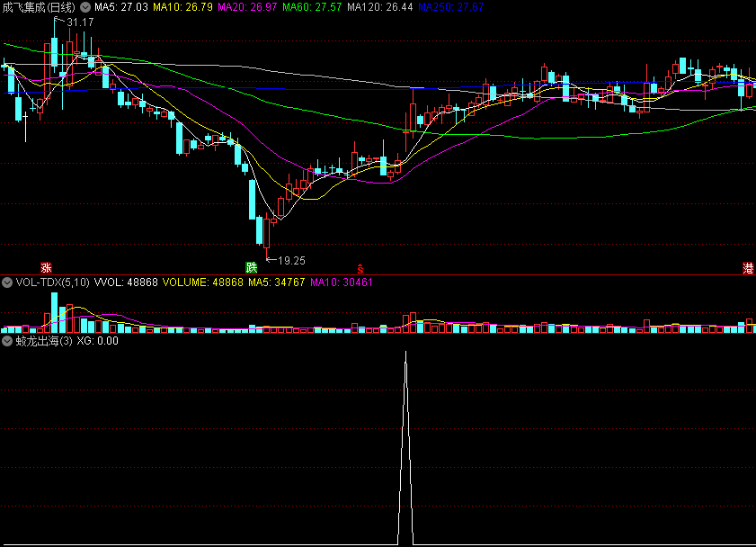Select MA120: 26.44 label
Image resolution: width=756 pixels, height=547 pixels.
[x=380, y=7]
